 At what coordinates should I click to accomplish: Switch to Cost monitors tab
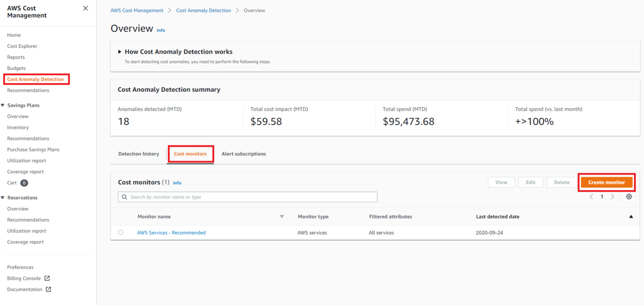pos(191,154)
